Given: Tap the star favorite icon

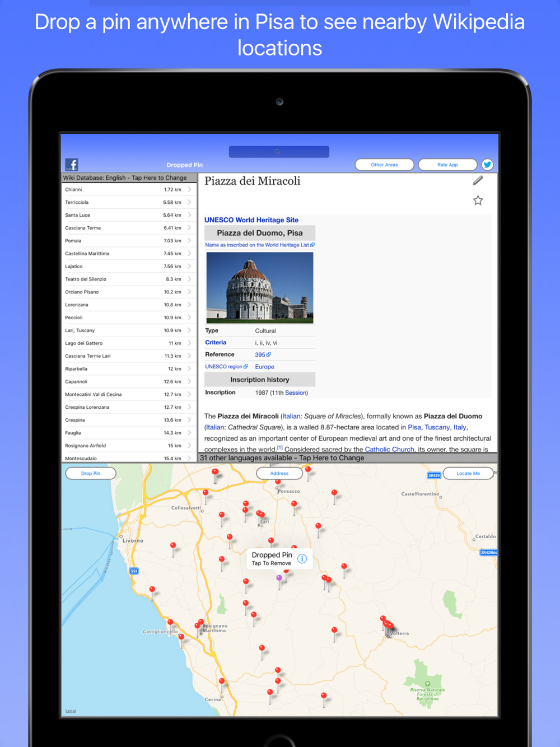Looking at the screenshot, I should click(x=478, y=200).
